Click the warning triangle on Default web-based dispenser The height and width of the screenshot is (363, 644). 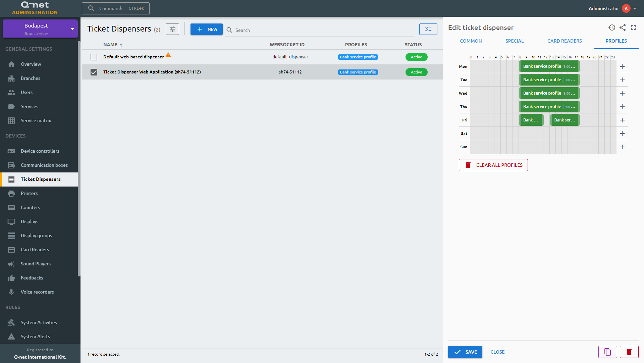tap(168, 55)
